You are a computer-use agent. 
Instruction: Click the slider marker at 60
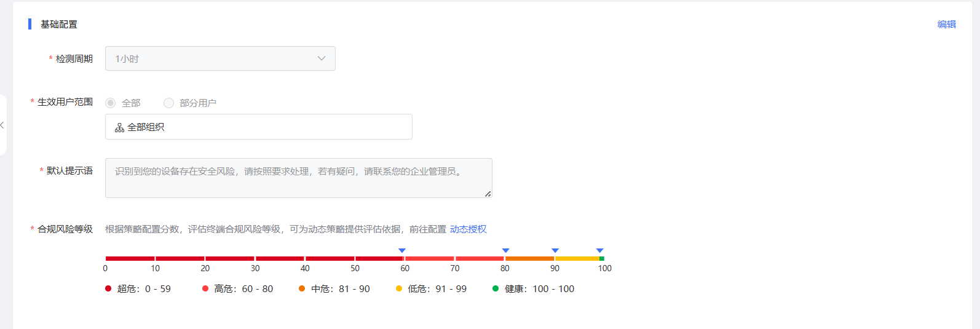(402, 250)
